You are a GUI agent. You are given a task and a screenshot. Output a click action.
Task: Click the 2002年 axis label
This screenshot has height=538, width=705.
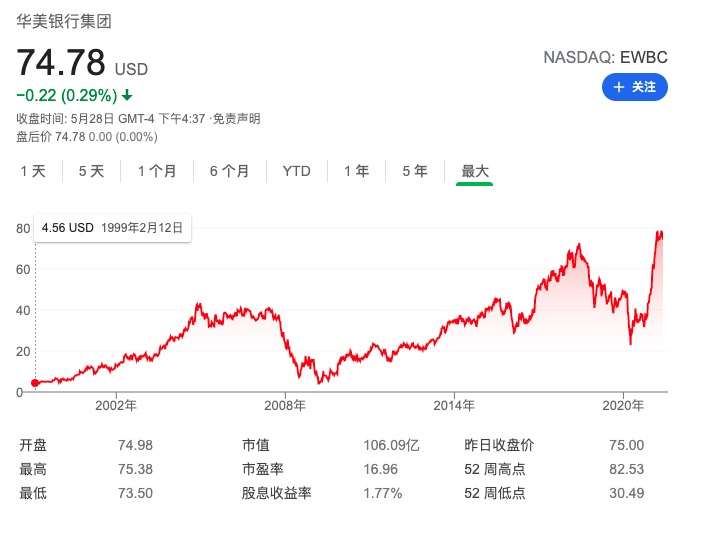pos(116,405)
